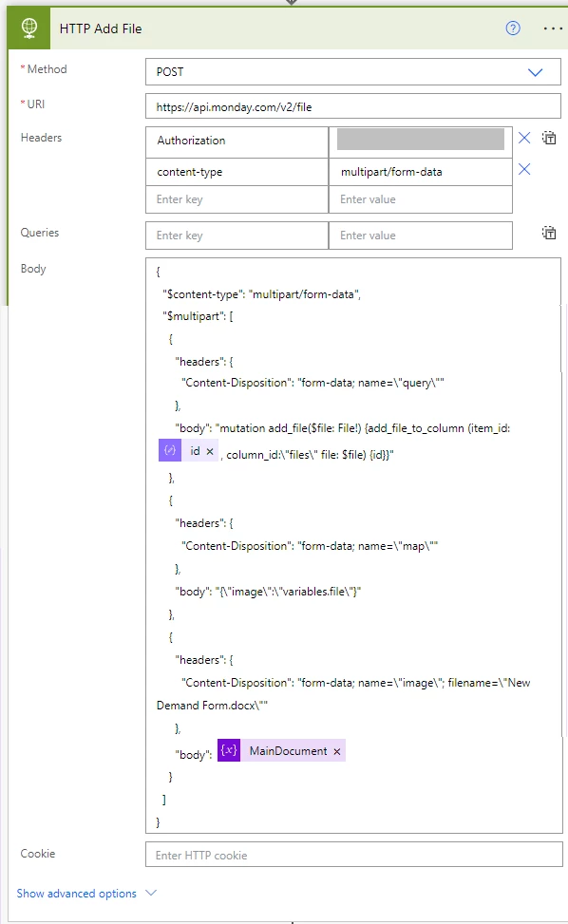Click the HTTP globe icon in header
Image resolution: width=568 pixels, height=924 pixels.
28,28
